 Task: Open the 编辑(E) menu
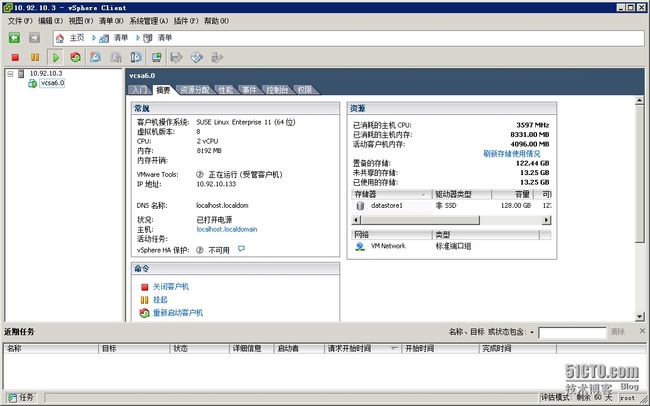50,21
